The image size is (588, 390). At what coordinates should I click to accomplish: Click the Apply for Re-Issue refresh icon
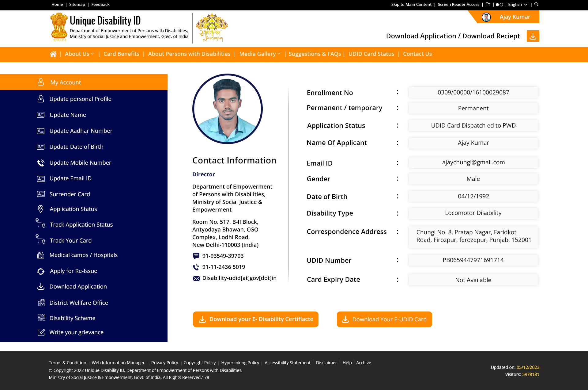tap(41, 271)
